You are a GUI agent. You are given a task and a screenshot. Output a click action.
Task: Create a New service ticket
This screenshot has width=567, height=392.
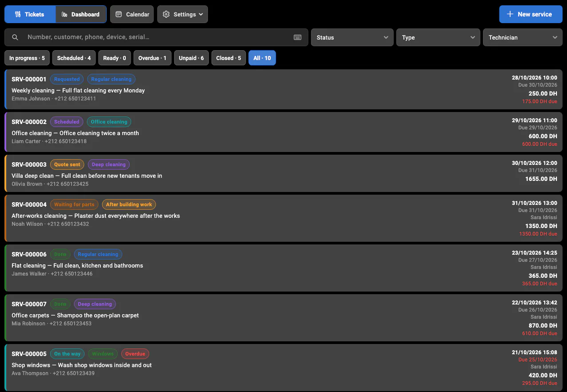click(x=531, y=14)
